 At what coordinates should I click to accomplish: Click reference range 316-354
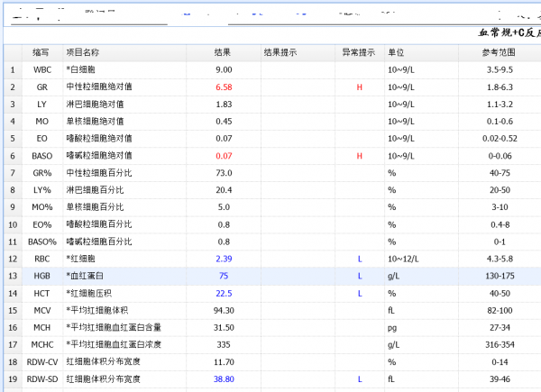[500, 345]
